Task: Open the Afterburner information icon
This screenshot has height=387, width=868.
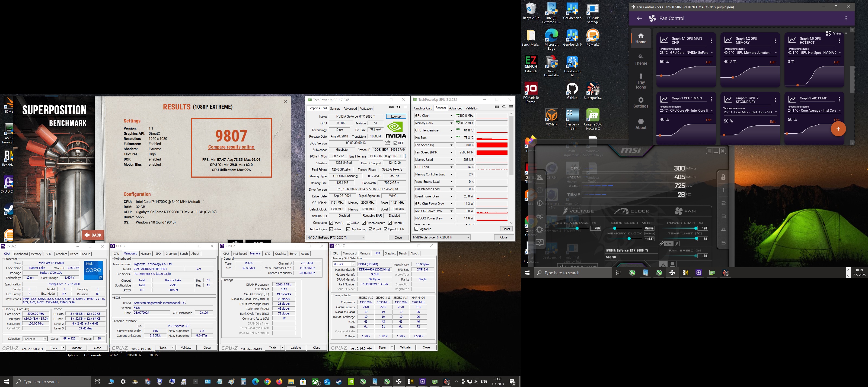Action: [x=540, y=203]
